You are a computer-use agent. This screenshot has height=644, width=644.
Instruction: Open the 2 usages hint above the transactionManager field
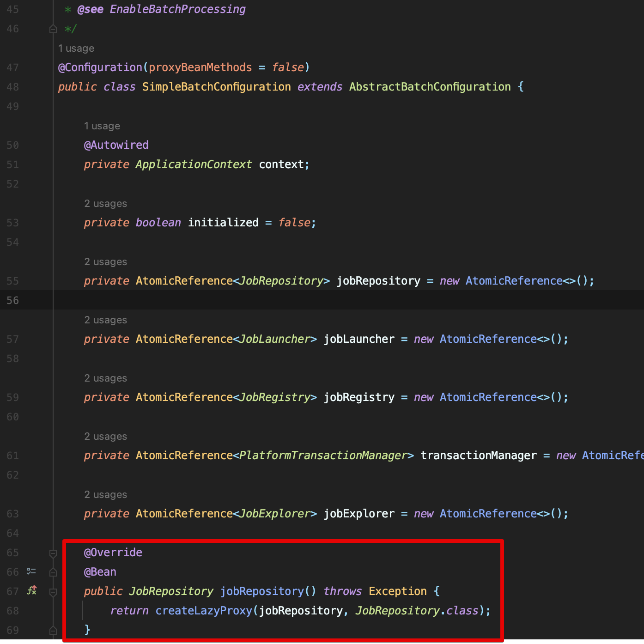coord(105,437)
